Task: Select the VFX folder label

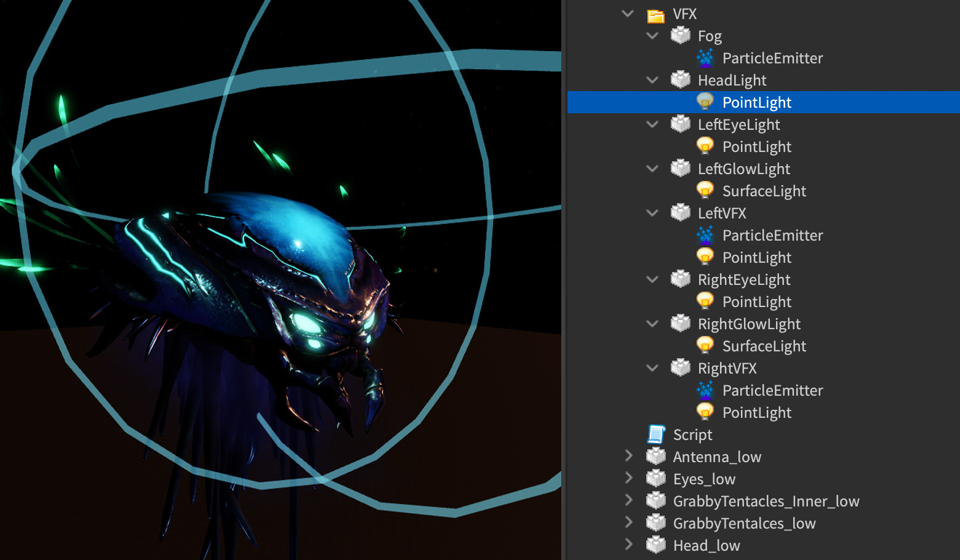Action: [x=685, y=14]
